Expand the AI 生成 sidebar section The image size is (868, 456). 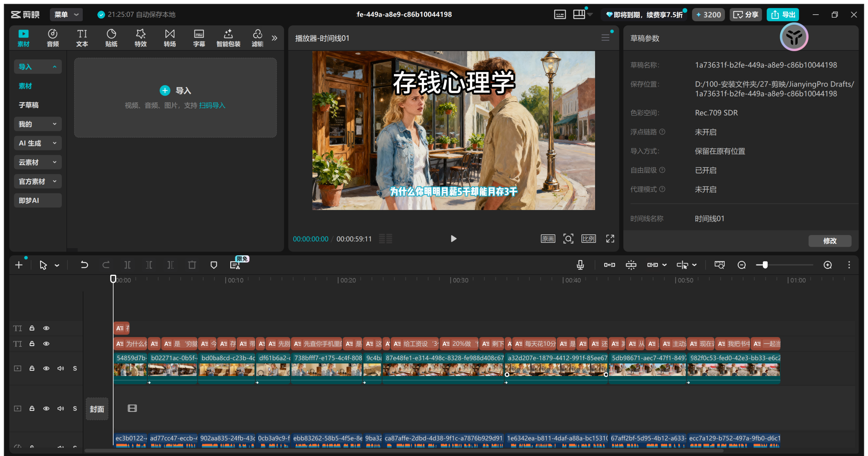point(38,143)
